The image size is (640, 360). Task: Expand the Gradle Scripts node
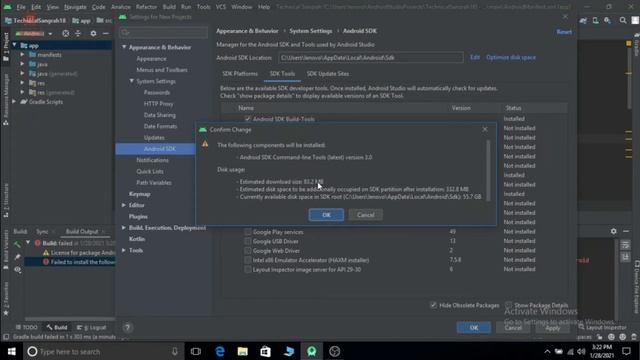point(15,102)
